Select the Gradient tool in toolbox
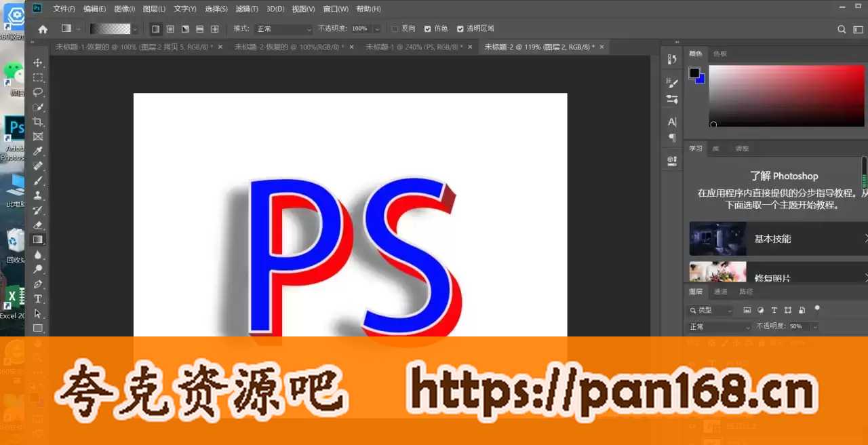 click(x=38, y=239)
